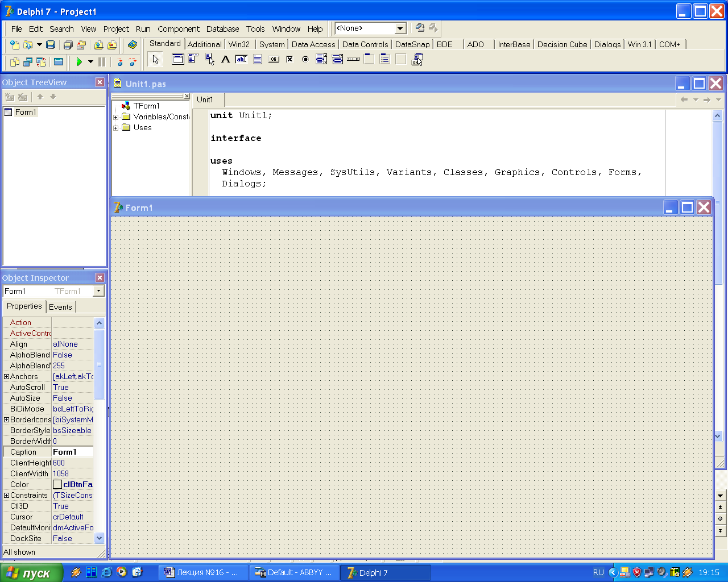Open the Project menu
The width and height of the screenshot is (728, 582).
pyautogui.click(x=116, y=29)
